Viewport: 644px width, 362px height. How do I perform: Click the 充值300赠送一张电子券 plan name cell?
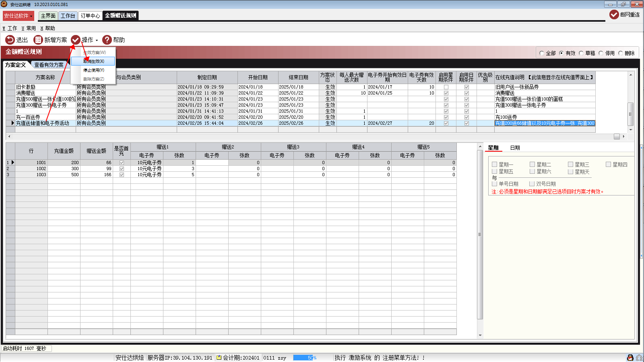click(x=45, y=105)
